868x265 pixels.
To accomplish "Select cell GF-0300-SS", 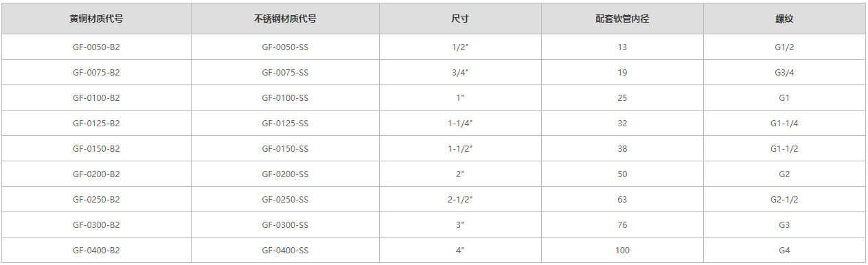I will pos(285,225).
